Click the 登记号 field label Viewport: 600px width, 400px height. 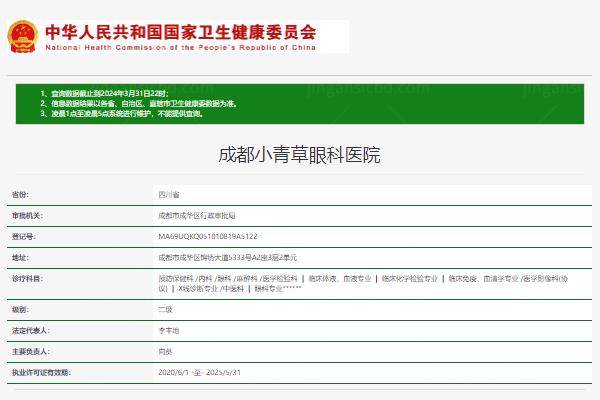pos(24,237)
